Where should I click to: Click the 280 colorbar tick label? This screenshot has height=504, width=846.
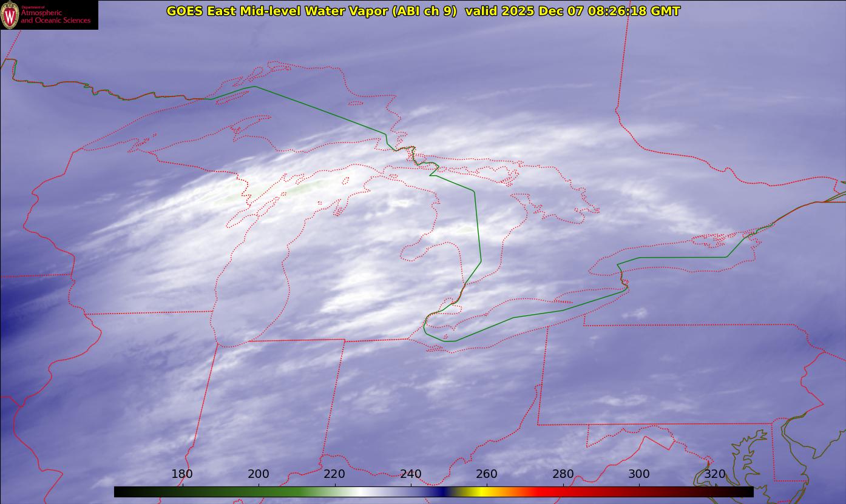(563, 474)
